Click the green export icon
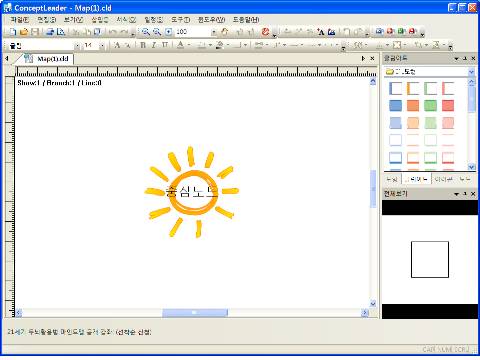480x360 pixels. click(401, 31)
